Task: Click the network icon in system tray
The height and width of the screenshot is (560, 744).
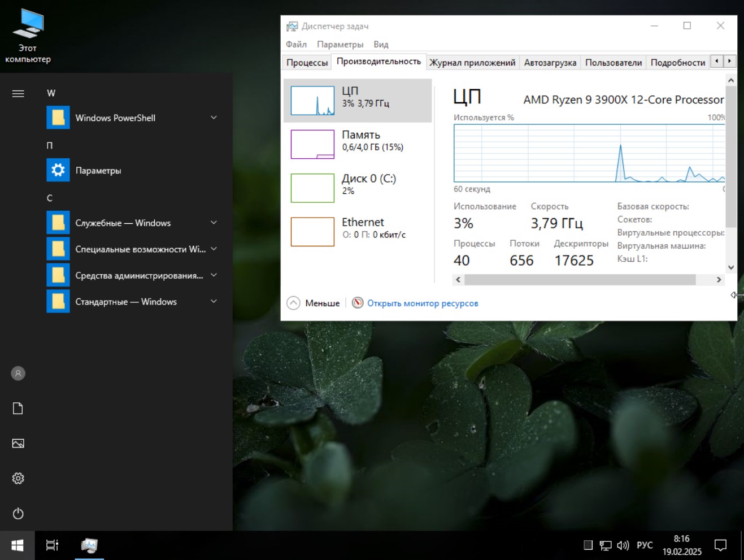Action: (x=606, y=545)
